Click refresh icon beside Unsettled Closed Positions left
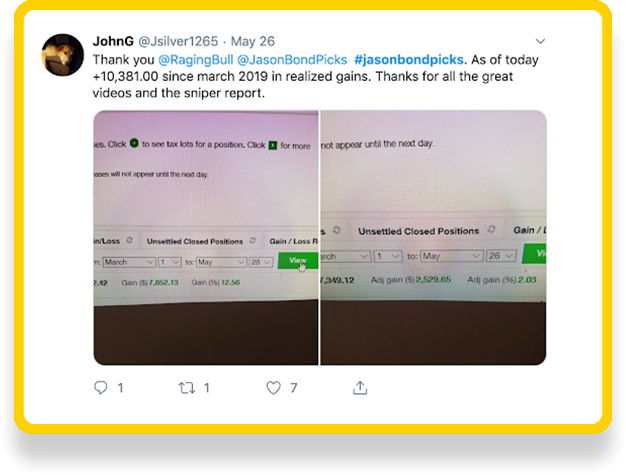Viewport: 626px width, 475px height. (253, 240)
